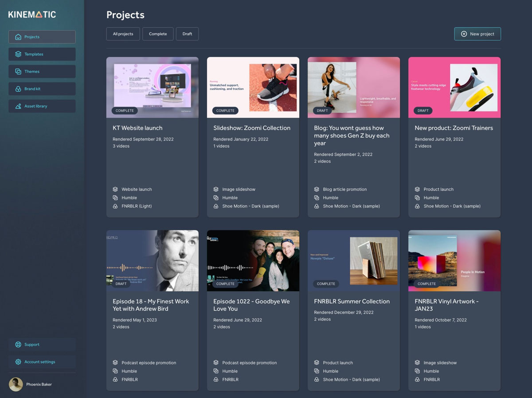The height and width of the screenshot is (398, 532).
Task: Open the Brand kit section icon
Action: pos(18,89)
